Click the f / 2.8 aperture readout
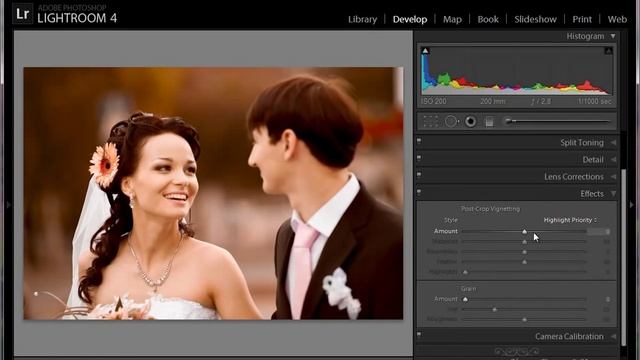 pos(541,101)
